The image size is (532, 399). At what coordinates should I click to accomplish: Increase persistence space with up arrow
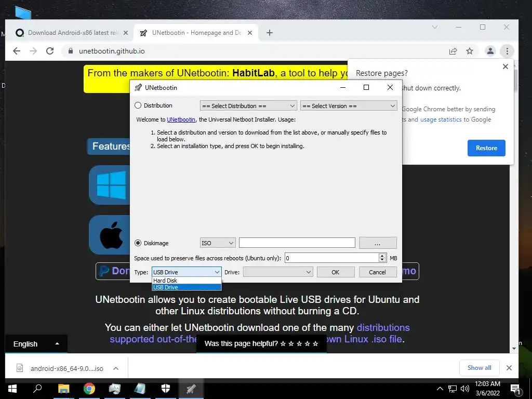382,256
